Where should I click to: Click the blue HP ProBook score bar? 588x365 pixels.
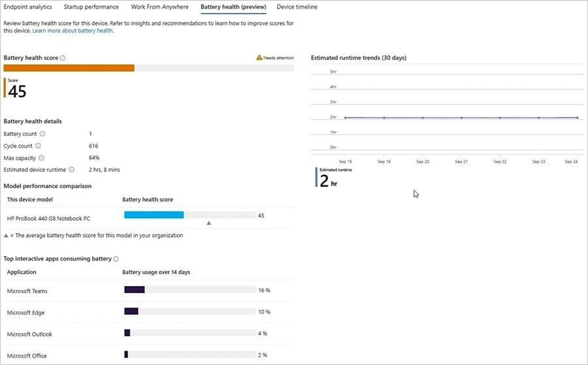[x=154, y=215]
